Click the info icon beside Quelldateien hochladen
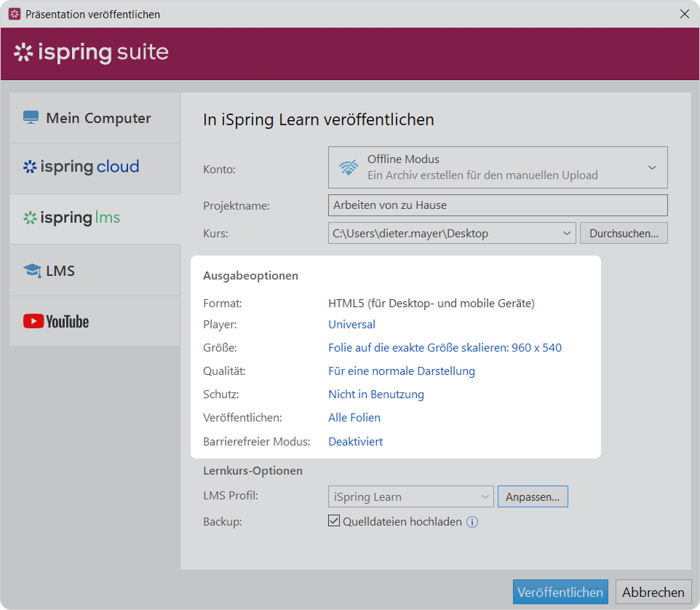The height and width of the screenshot is (610, 700). point(472,521)
